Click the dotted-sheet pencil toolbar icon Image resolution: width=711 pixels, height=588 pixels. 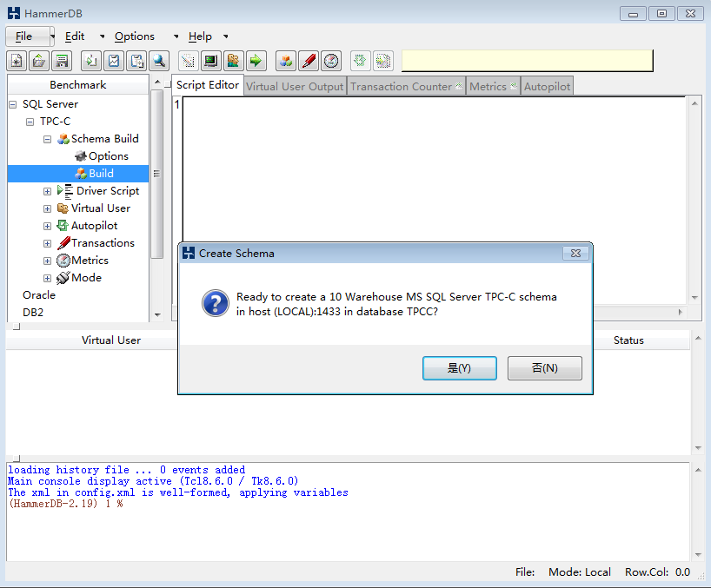tap(188, 61)
